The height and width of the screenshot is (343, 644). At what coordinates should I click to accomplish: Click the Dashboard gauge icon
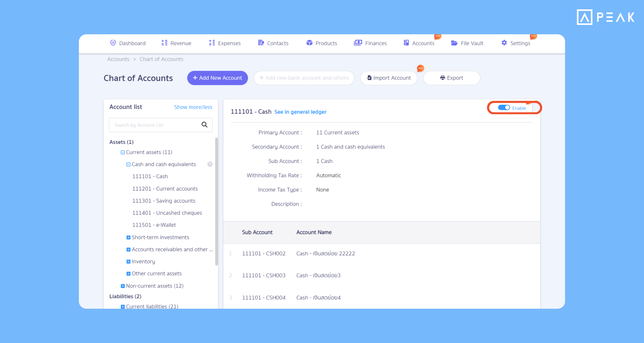(x=113, y=43)
